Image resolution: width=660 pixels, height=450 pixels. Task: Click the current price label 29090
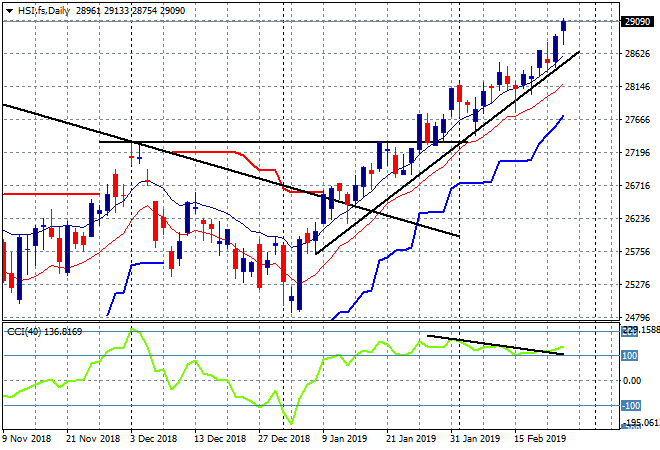[x=637, y=21]
